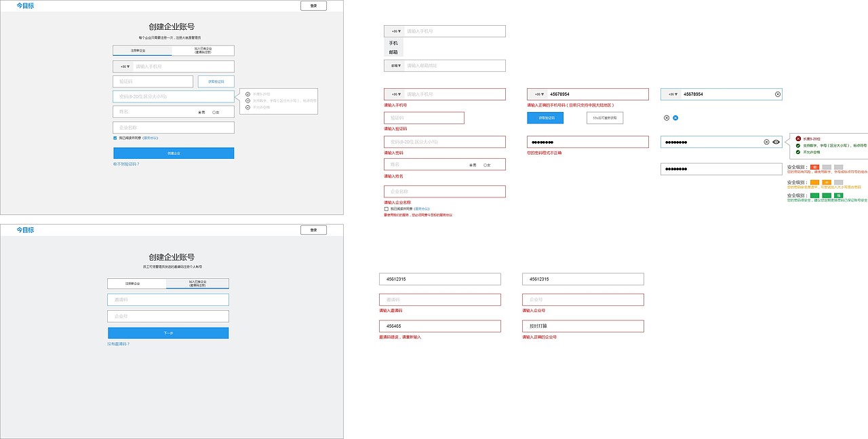This screenshot has height=439, width=868.
Task: Clear the blue-bordered 45678954 phone field
Action: [x=777, y=94]
